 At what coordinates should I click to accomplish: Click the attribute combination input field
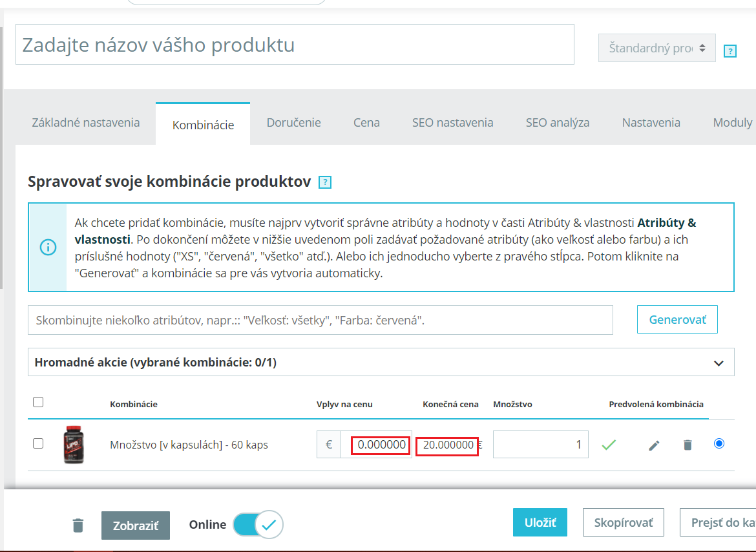click(x=320, y=319)
